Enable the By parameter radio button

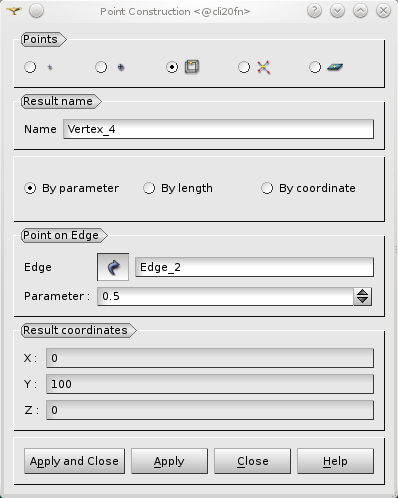click(30, 188)
